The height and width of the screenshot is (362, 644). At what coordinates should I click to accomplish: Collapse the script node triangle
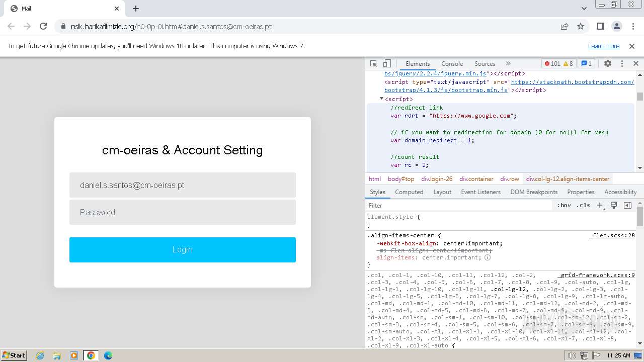pos(381,99)
